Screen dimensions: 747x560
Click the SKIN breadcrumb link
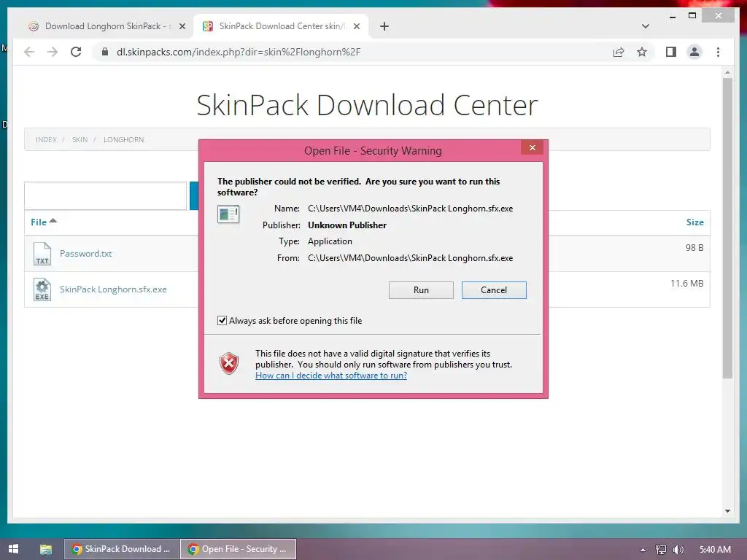[x=80, y=139]
